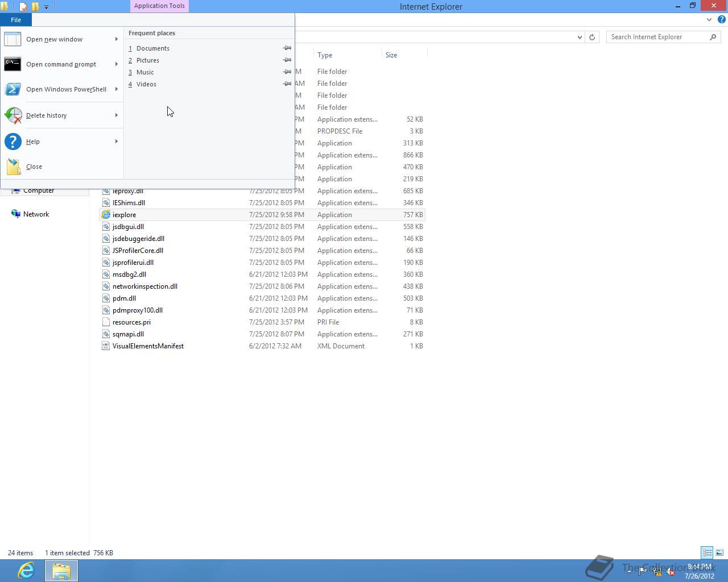Pin Pictures with its pushpin icon

coord(287,60)
